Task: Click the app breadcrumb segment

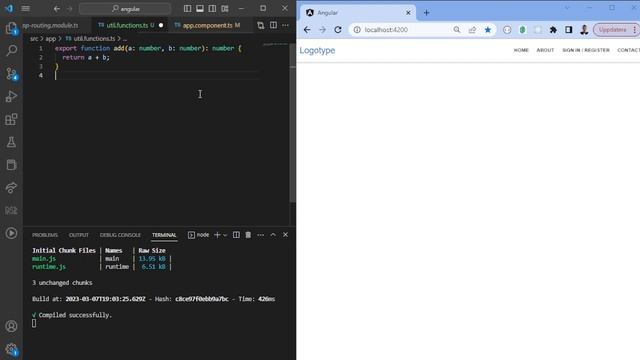Action: pyautogui.click(x=51, y=38)
